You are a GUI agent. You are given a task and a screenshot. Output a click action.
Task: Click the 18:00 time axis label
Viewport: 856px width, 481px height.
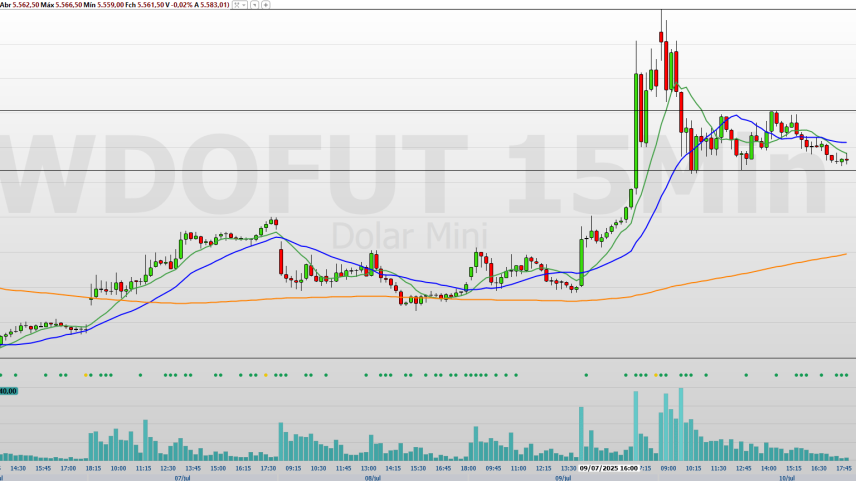(x=468, y=468)
